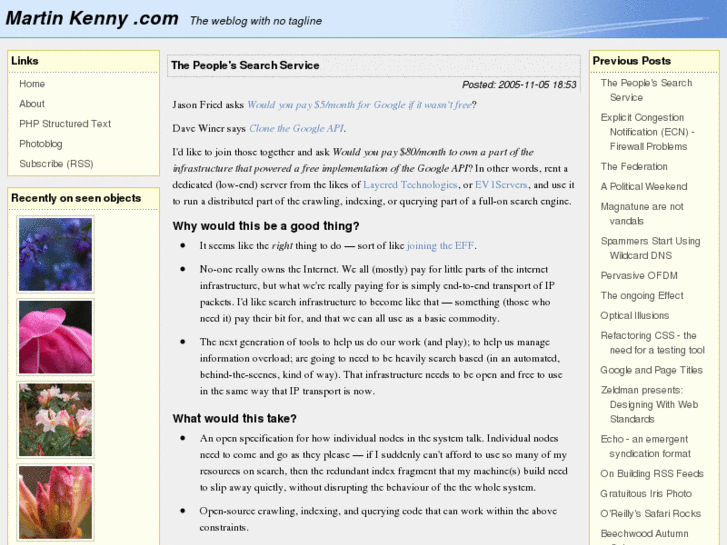Go to PHP Structured Text page

(65, 124)
